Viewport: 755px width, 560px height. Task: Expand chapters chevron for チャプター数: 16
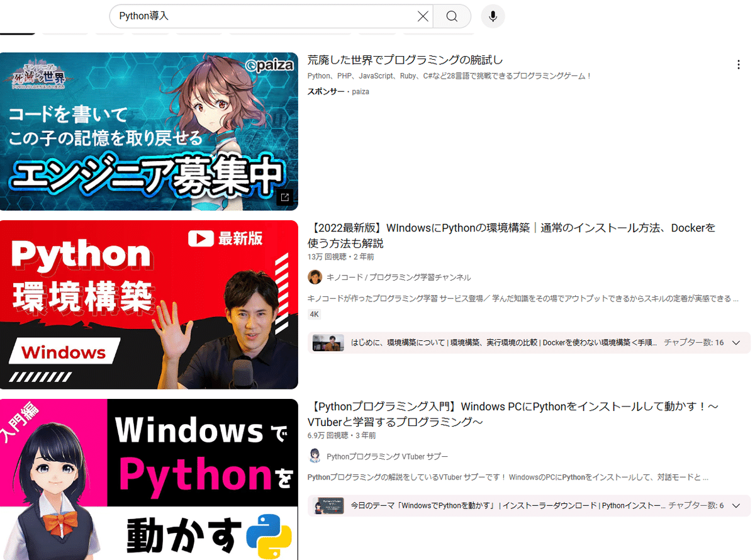pyautogui.click(x=737, y=343)
